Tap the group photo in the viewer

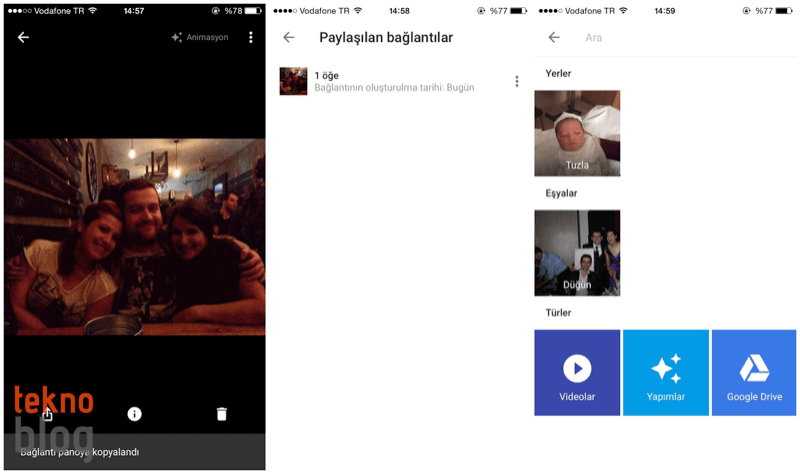pos(135,237)
